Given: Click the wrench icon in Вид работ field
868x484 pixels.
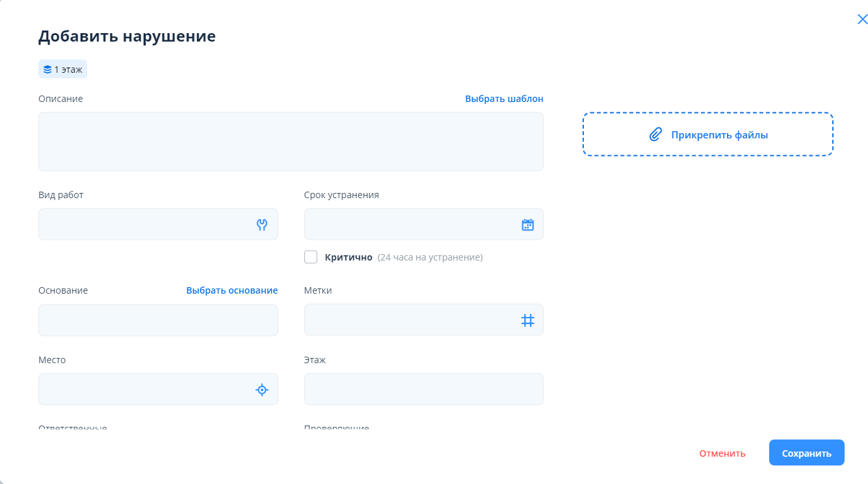Looking at the screenshot, I should [x=262, y=225].
